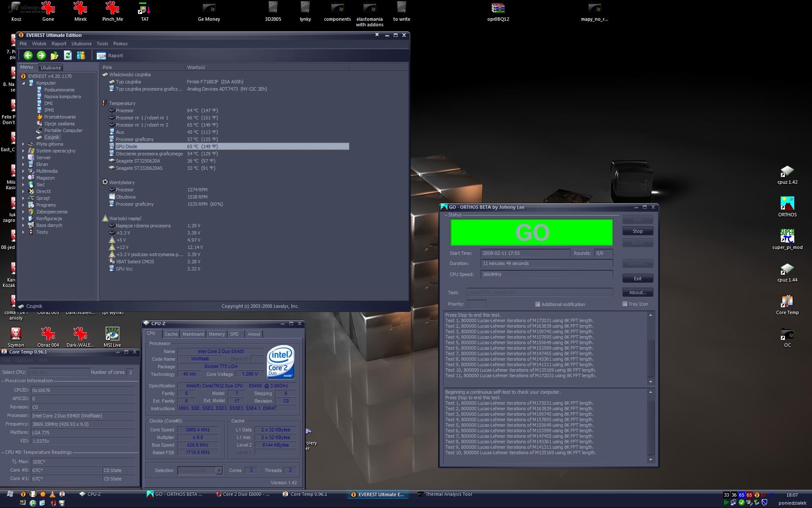
Task: Switch to Thermal Analysis Tool taskbar item
Action: click(445, 494)
